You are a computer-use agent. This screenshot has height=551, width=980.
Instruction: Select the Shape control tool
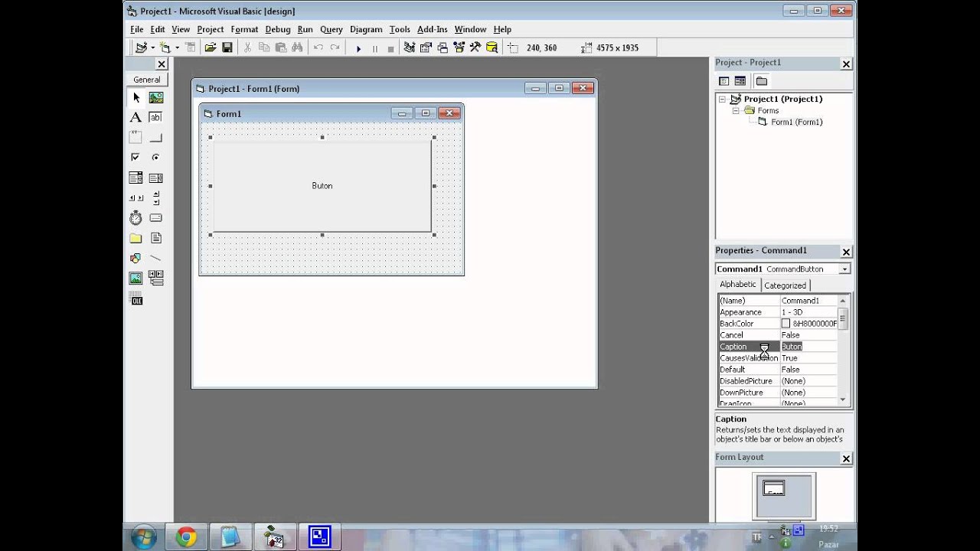click(x=136, y=258)
